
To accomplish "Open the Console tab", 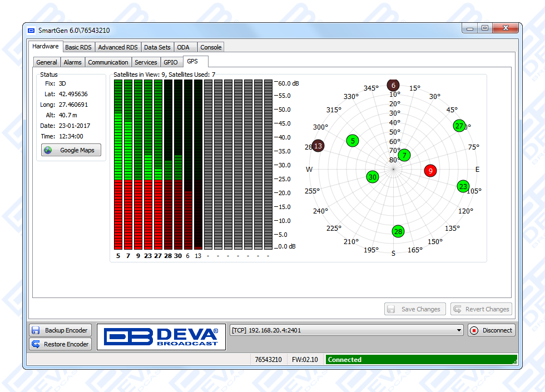I will point(211,47).
